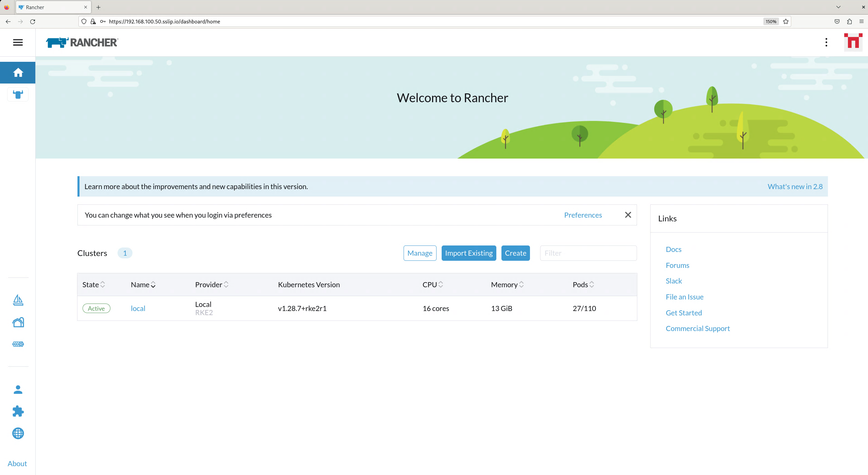Viewport: 868px width, 475px height.
Task: Open the hamburger navigation menu
Action: (x=18, y=42)
